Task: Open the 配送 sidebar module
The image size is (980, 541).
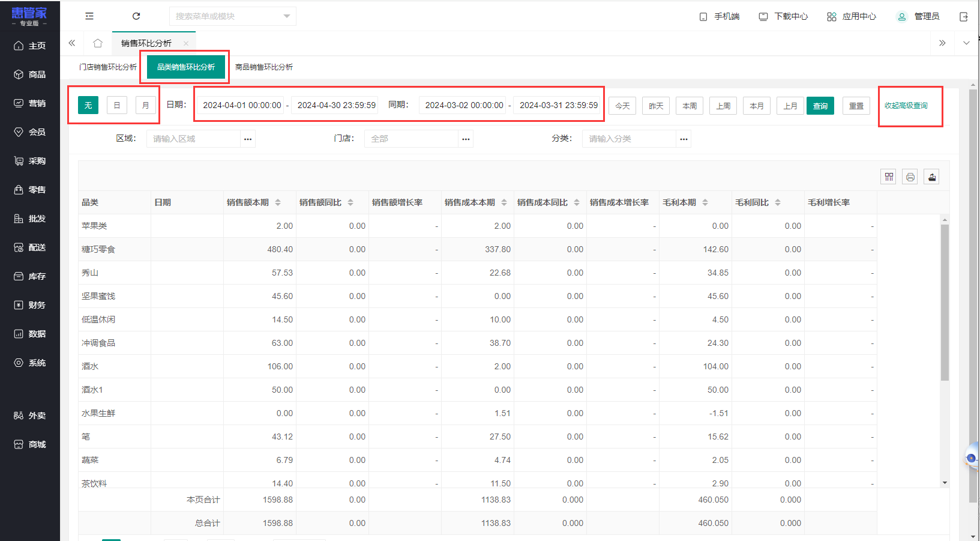Action: tap(30, 247)
